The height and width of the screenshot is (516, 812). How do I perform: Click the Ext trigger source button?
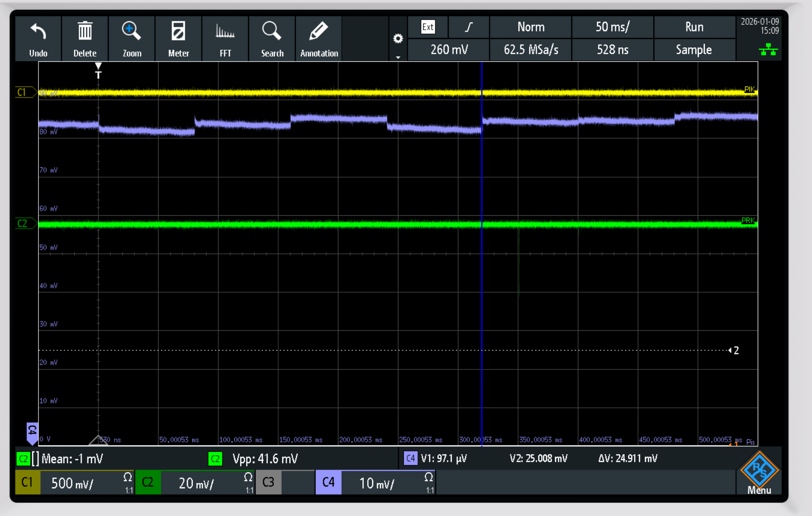coord(428,27)
